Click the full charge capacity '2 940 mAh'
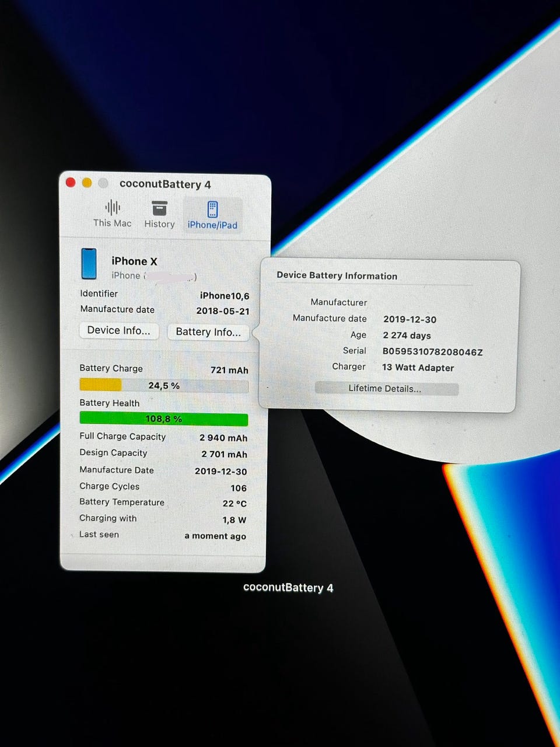The height and width of the screenshot is (747, 560). (223, 438)
